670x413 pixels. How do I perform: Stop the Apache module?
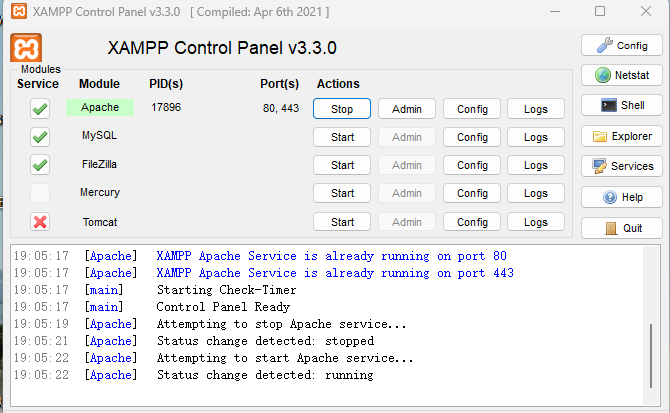pos(342,109)
